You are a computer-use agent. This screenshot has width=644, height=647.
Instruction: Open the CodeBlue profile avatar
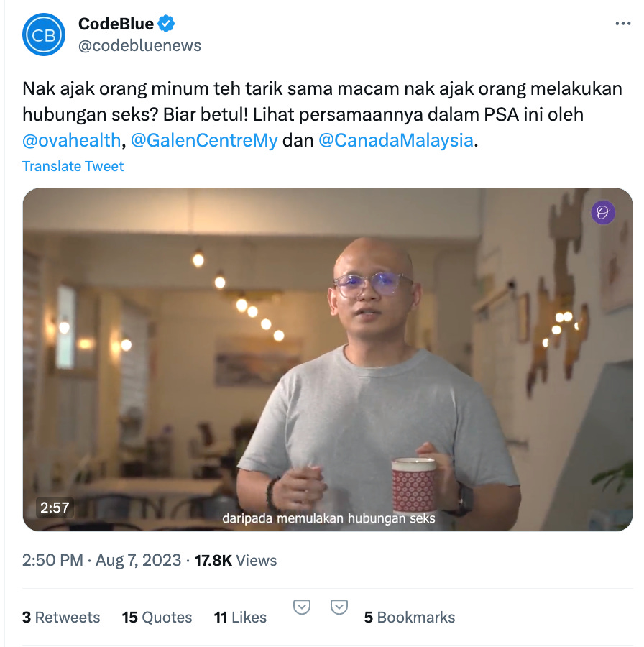44,35
